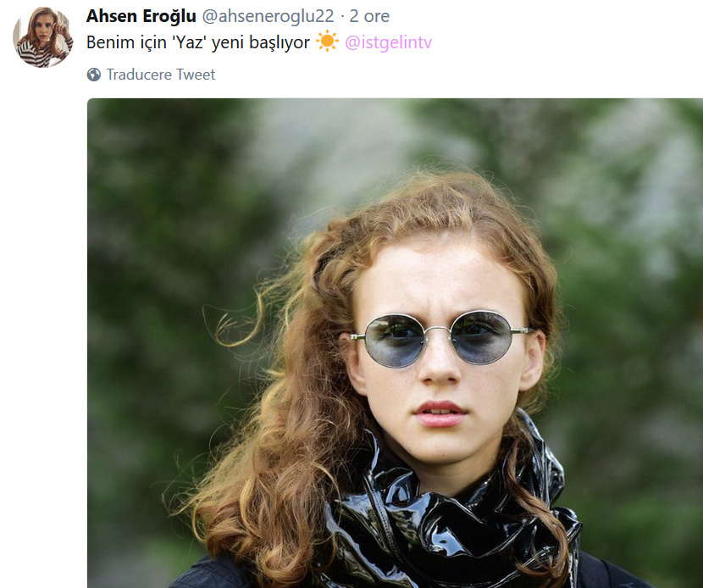Open the tweet via the '2 ore' timestamp
The width and height of the screenshot is (703, 588).
point(369,16)
